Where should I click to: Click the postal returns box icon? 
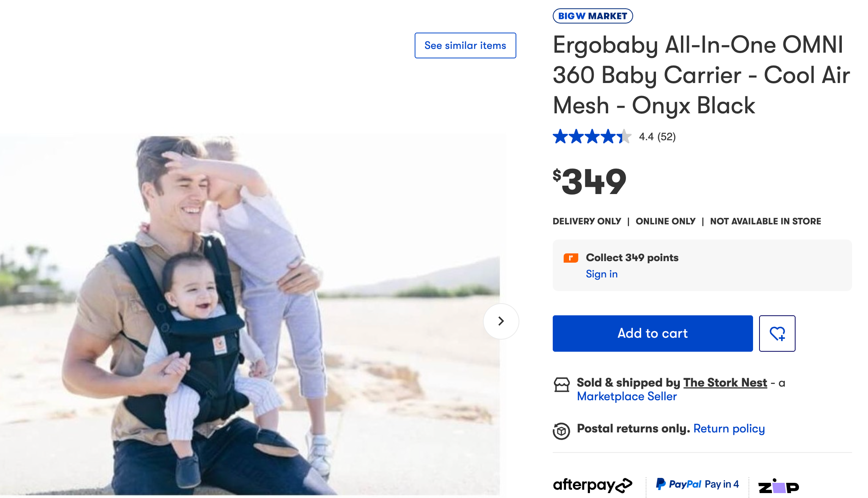point(561,431)
